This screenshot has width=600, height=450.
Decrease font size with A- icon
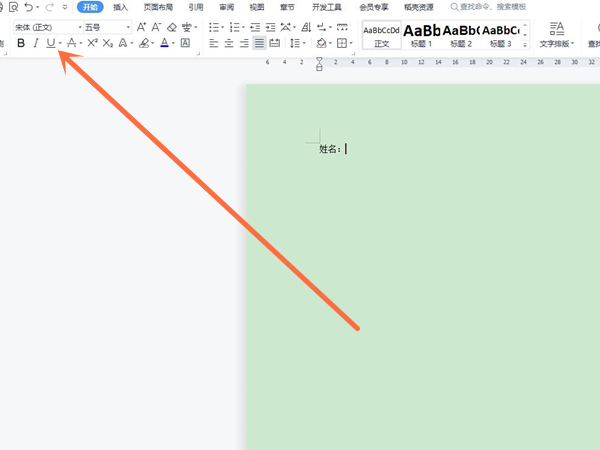coord(157,27)
